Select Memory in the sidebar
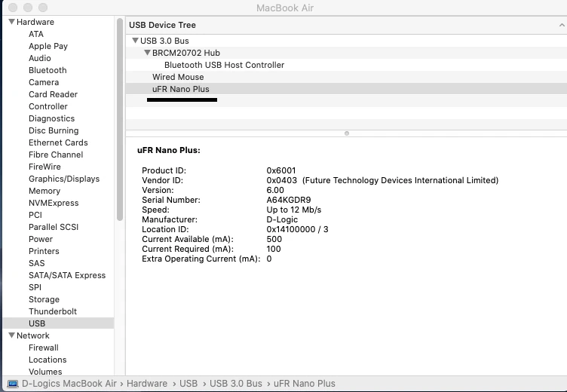 44,191
